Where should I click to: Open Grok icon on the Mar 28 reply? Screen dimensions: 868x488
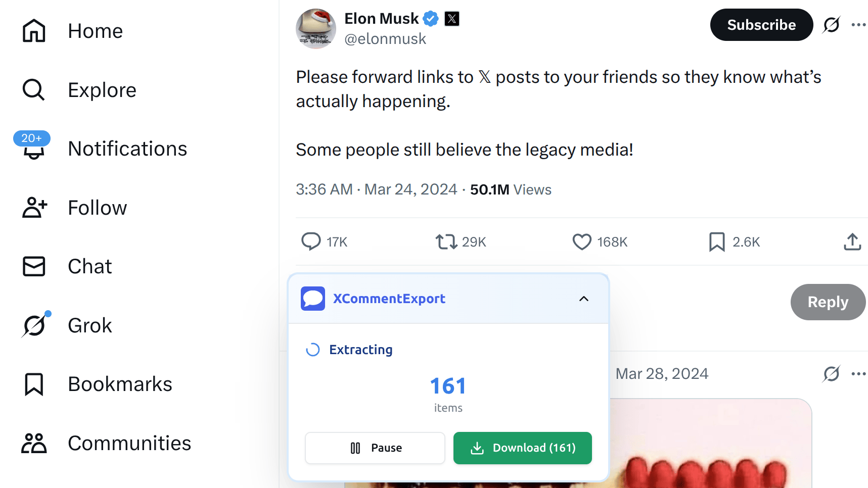point(832,374)
